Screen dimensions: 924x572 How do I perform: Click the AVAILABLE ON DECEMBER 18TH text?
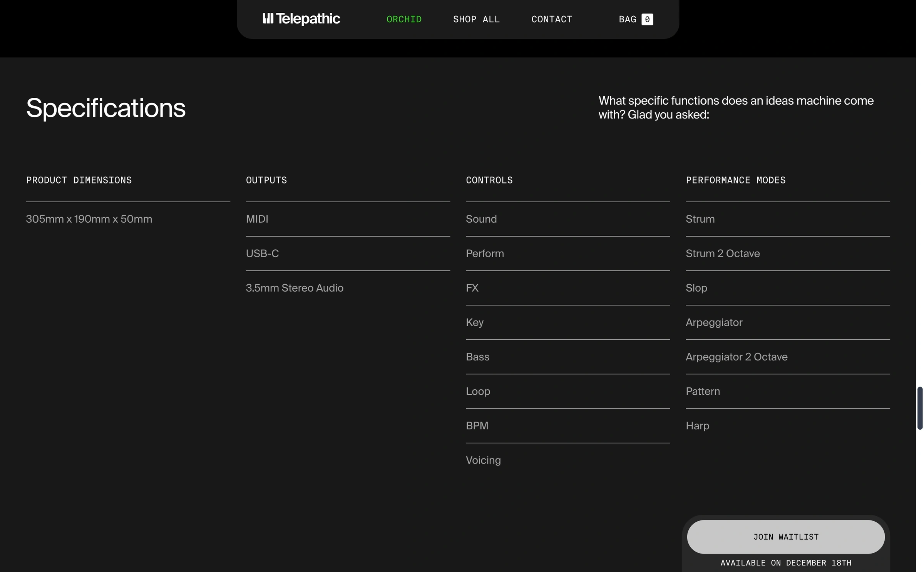click(x=785, y=563)
